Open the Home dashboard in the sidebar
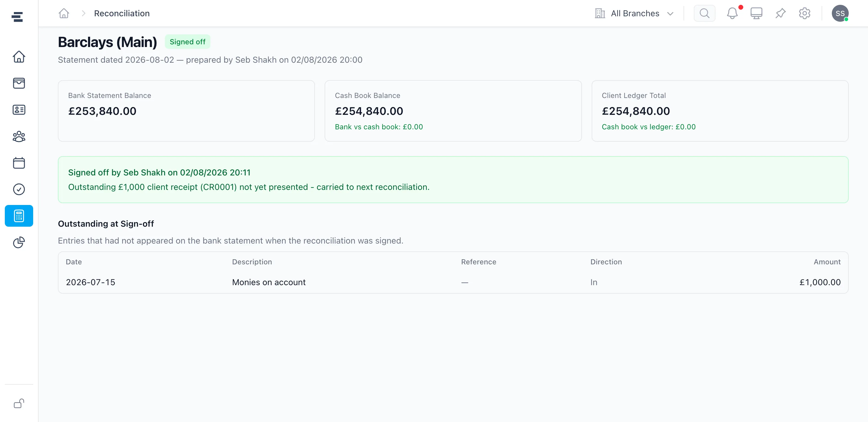Viewport: 868px width, 422px height. [x=19, y=57]
